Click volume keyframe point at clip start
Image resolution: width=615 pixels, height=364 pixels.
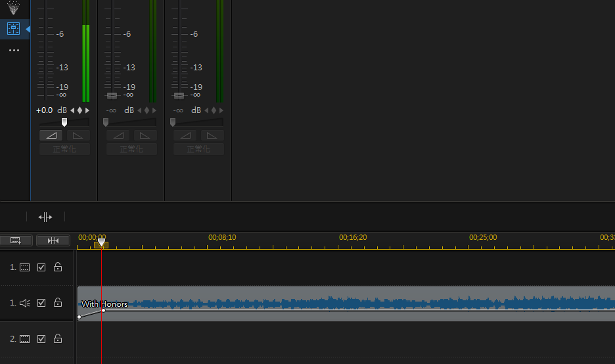pos(80,317)
